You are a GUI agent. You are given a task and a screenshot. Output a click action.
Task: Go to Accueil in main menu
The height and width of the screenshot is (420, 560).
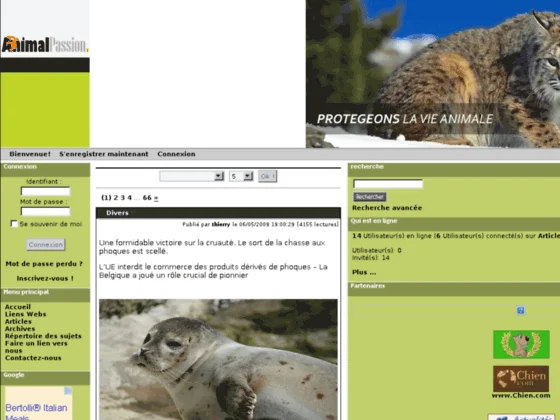(18, 307)
